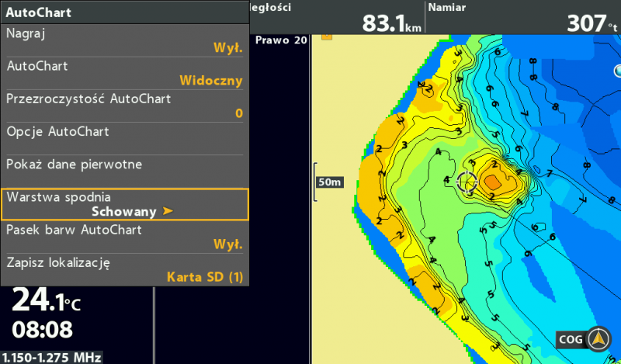Click the COG compass icon
621x364 pixels.
click(x=597, y=339)
